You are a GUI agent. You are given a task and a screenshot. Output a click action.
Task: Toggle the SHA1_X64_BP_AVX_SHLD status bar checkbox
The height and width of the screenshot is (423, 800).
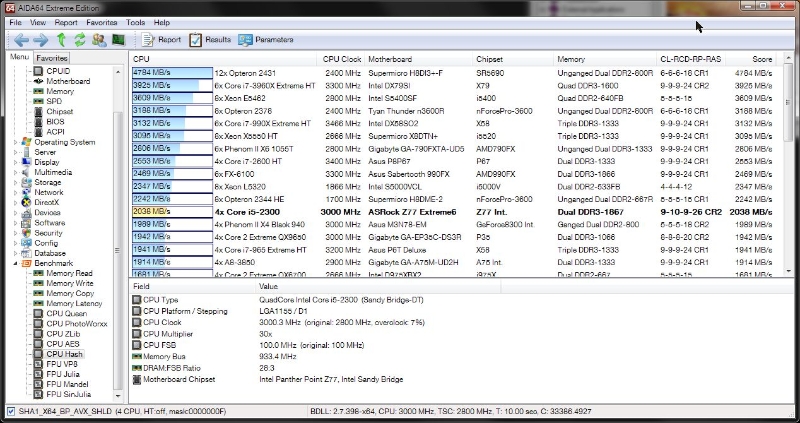[x=11, y=411]
